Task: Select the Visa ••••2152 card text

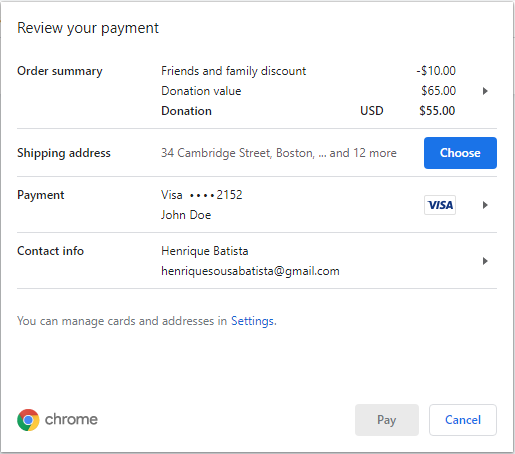Action: (x=202, y=195)
